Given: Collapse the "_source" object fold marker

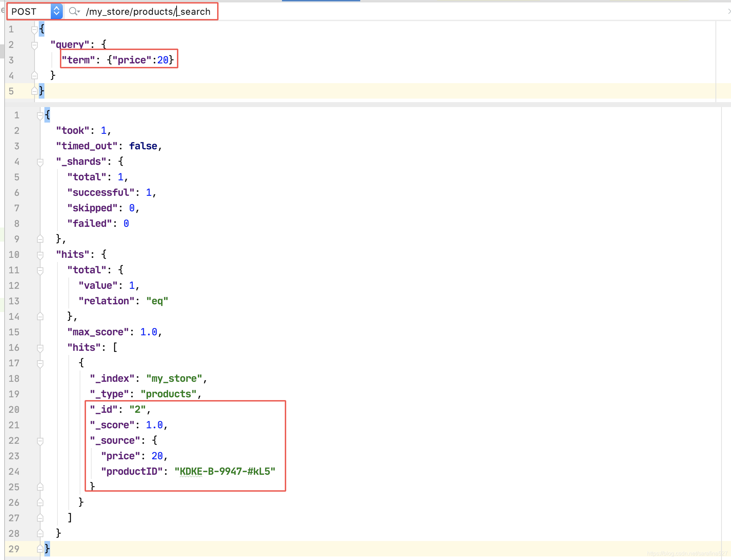Looking at the screenshot, I should 40,441.
